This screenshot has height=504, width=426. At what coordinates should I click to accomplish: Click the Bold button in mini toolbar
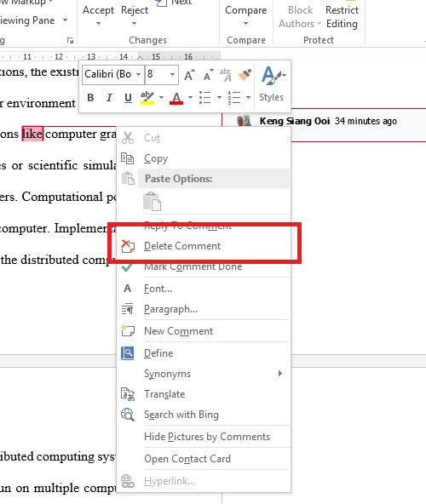click(90, 97)
